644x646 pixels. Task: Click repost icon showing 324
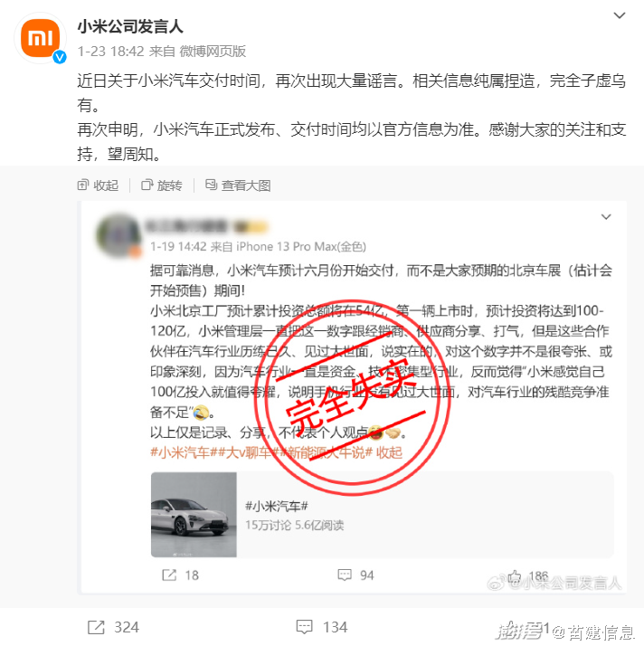coord(96,627)
